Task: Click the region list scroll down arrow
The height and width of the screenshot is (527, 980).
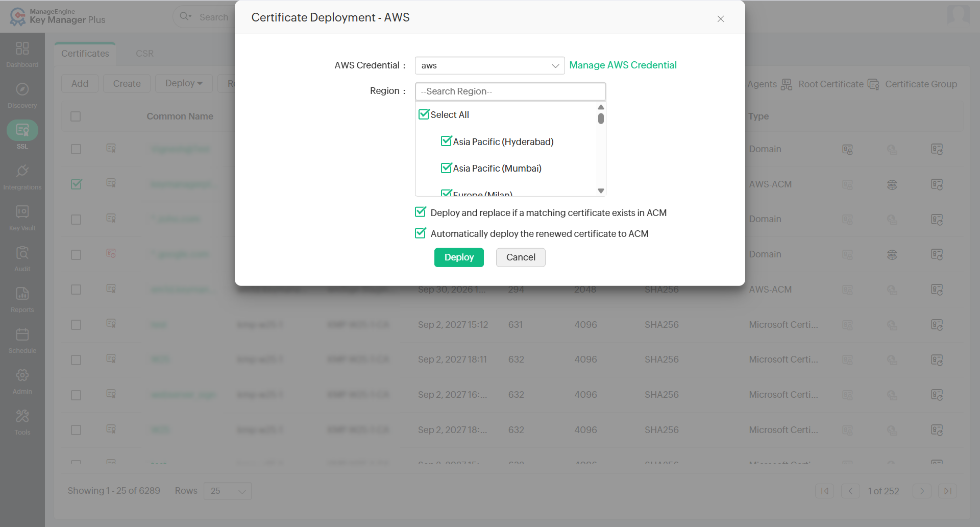Action: coord(601,190)
